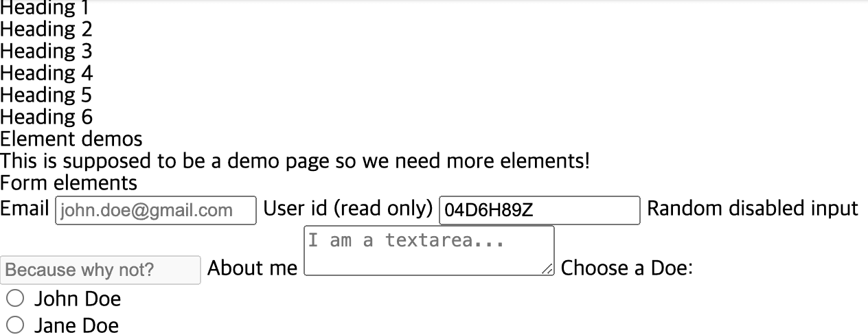Click the textarea resize handle
The width and height of the screenshot is (868, 335).
[547, 270]
